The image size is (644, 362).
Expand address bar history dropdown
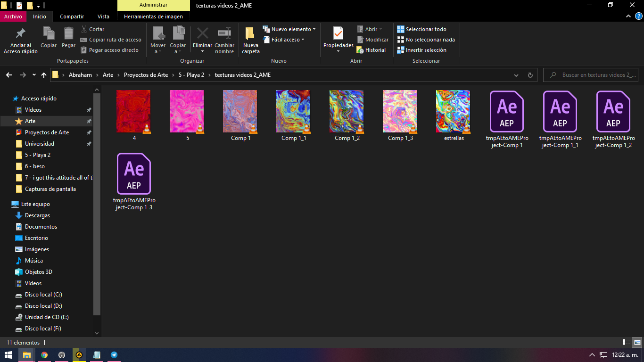click(517, 75)
